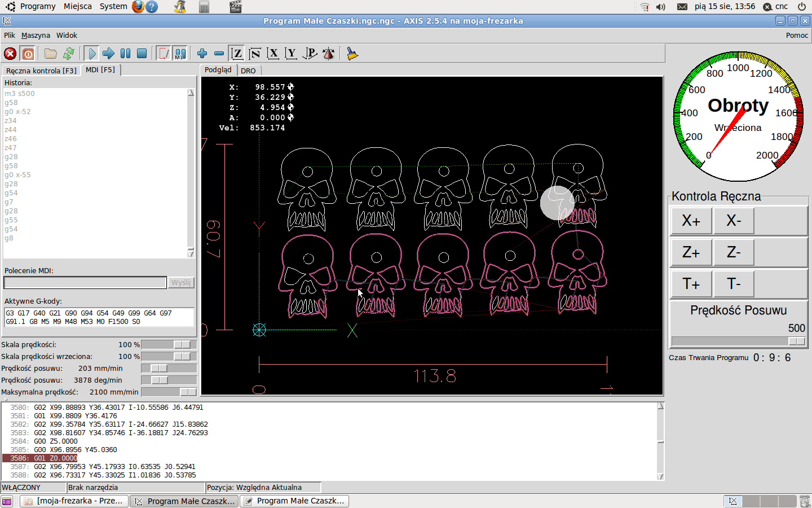Screen dimensions: 812x508
Task: Select the perspective P view icon
Action: pyautogui.click(x=310, y=54)
